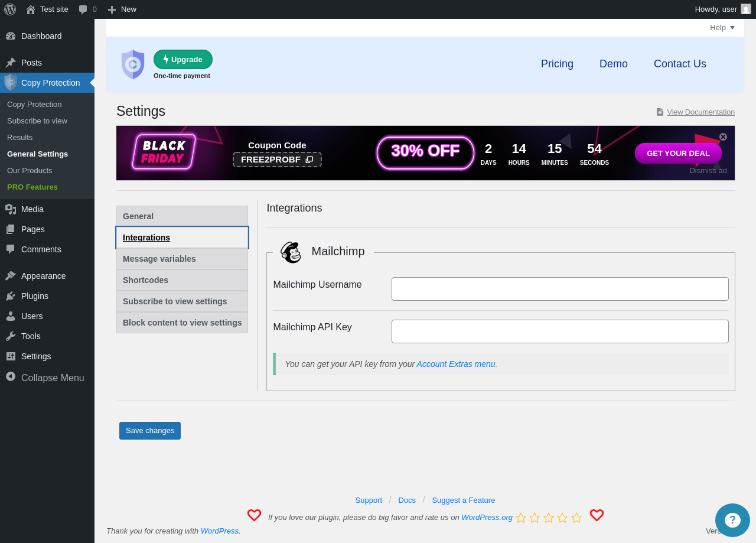Select the Message variables tab
Screen dimensions: 756x543
(x=182, y=259)
